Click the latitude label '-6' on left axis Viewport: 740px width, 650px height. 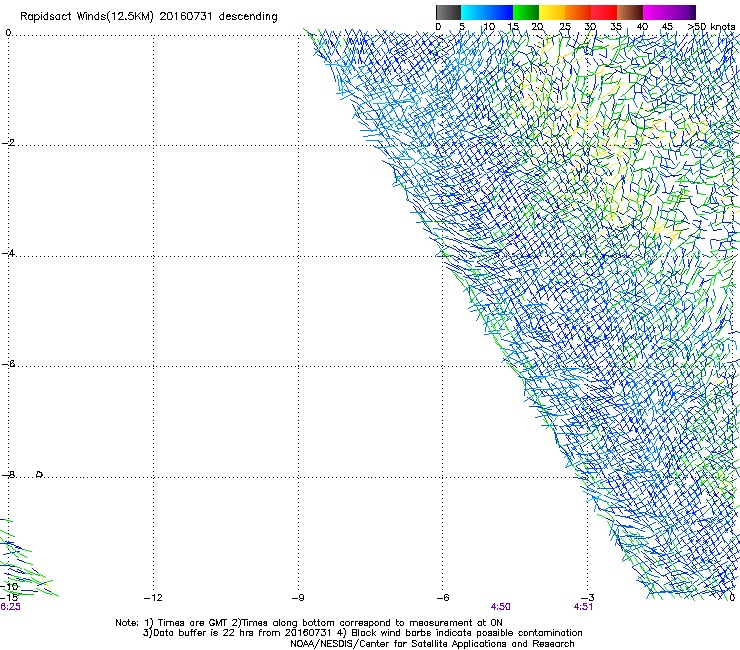(9, 364)
